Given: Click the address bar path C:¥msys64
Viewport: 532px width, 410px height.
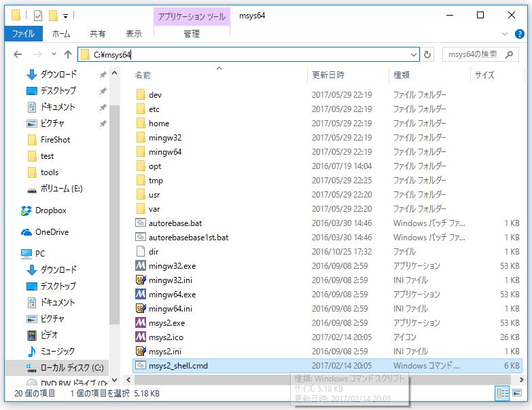Looking at the screenshot, I should (x=112, y=54).
